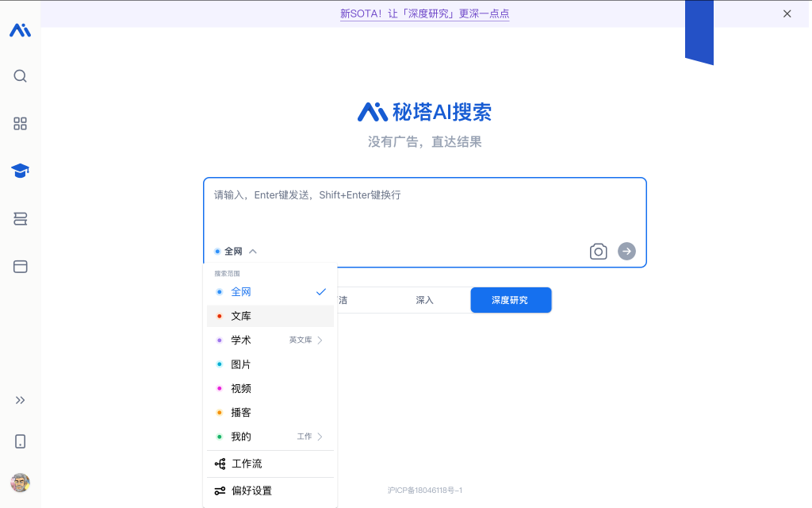This screenshot has height=508, width=812.
Task: Open the user avatar profile
Action: (x=20, y=483)
